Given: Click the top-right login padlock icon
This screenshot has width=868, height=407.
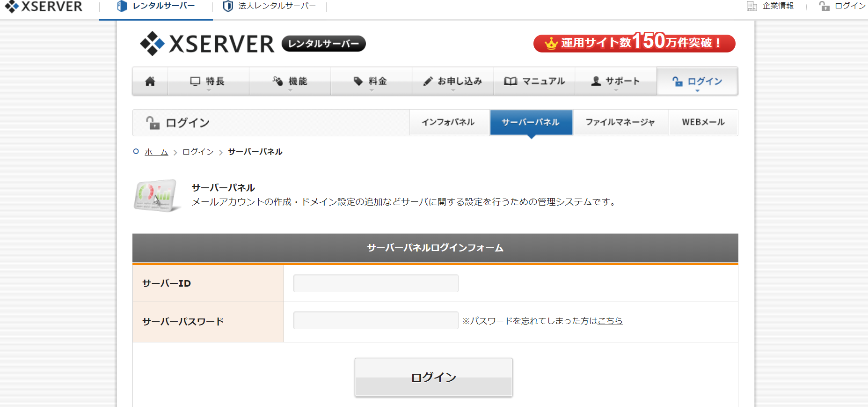Looking at the screenshot, I should pos(824,6).
